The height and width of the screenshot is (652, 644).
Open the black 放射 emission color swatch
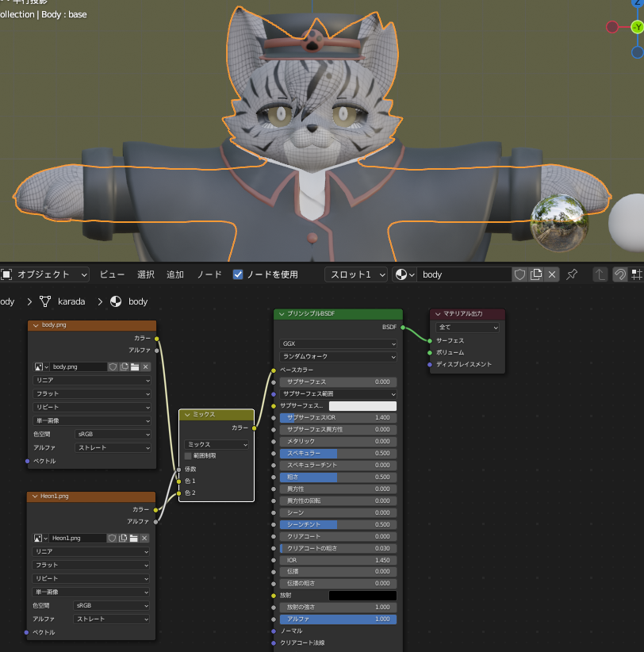(x=362, y=596)
